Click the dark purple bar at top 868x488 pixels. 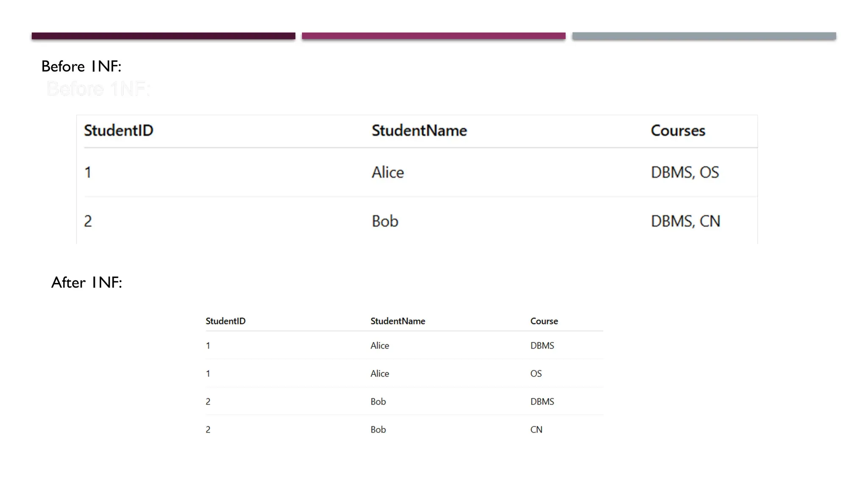pos(163,36)
